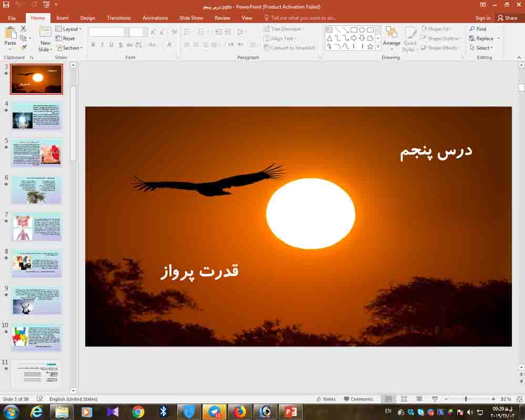Click Fit slide to window icon
The image size is (525, 420).
[519, 399]
